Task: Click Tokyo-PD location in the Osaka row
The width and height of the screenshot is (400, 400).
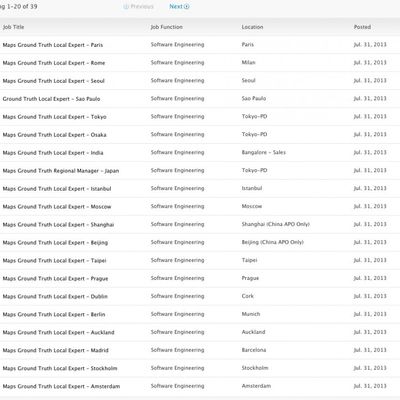Action: point(255,135)
